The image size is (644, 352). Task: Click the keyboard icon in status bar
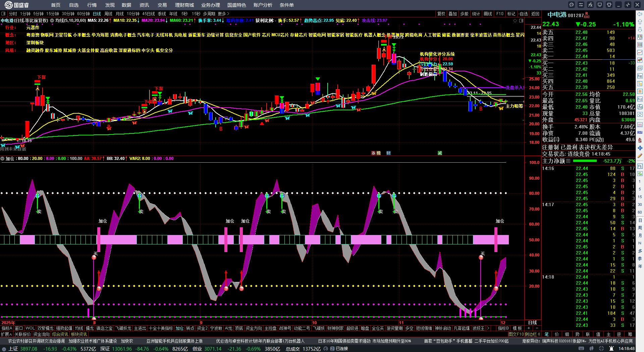[582, 349]
